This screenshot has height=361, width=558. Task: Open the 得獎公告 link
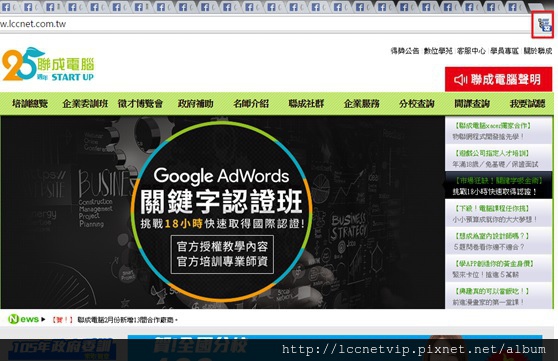pyautogui.click(x=405, y=51)
